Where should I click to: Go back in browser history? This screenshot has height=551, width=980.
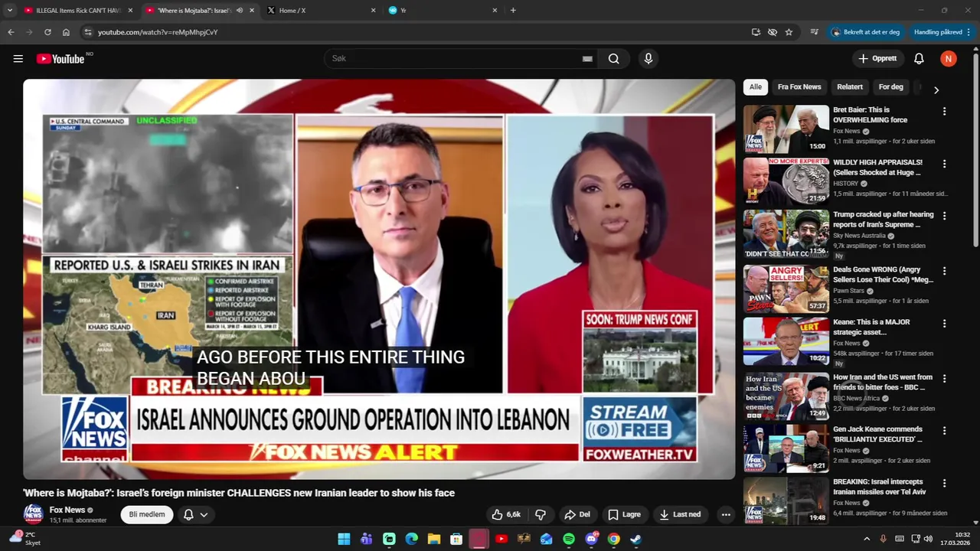coord(11,32)
